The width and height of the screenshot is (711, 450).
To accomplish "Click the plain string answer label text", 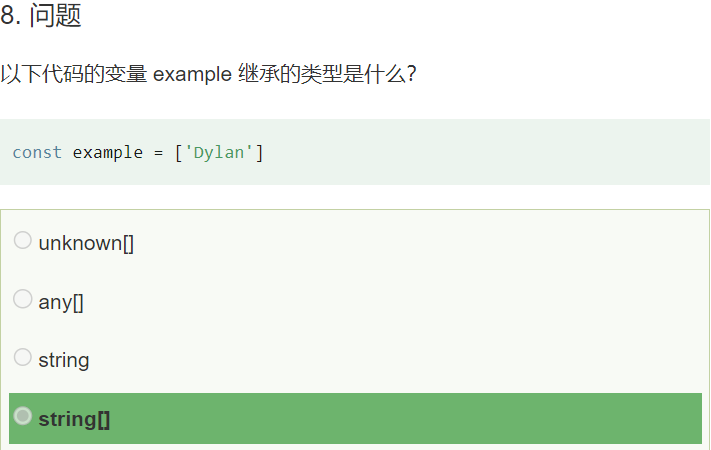I will [64, 361].
